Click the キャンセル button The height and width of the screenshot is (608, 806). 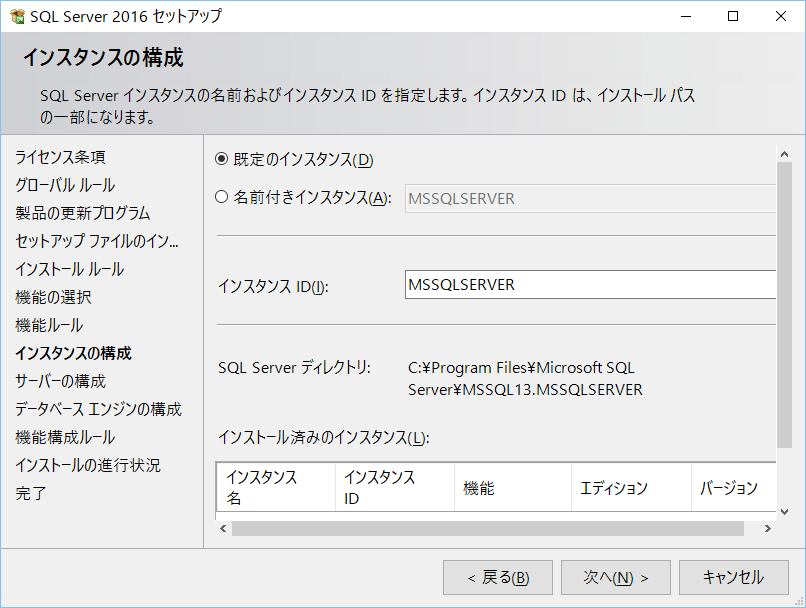[x=734, y=577]
